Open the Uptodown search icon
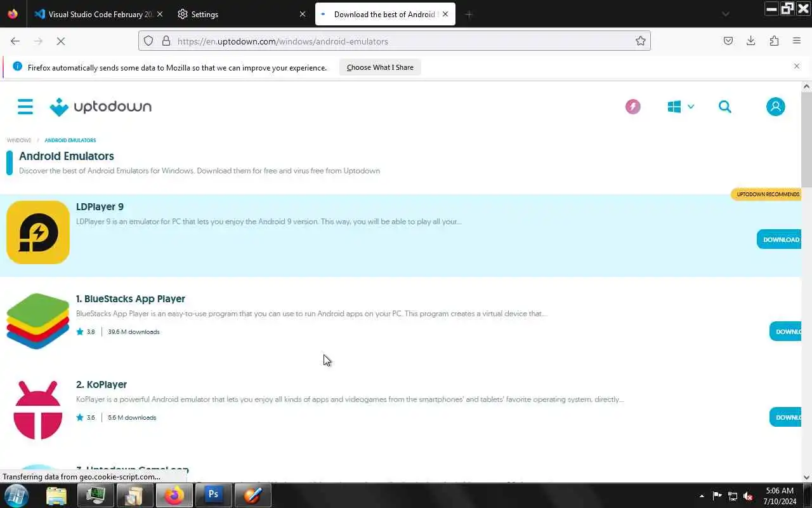This screenshot has height=508, width=812. pyautogui.click(x=725, y=107)
